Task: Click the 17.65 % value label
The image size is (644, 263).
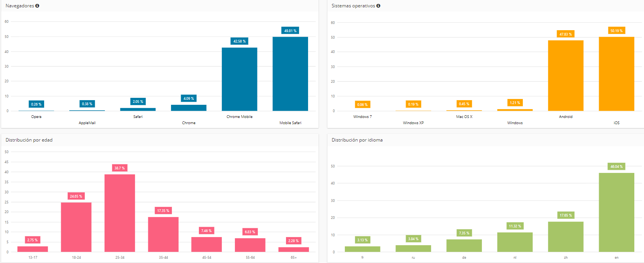Action: (566, 215)
